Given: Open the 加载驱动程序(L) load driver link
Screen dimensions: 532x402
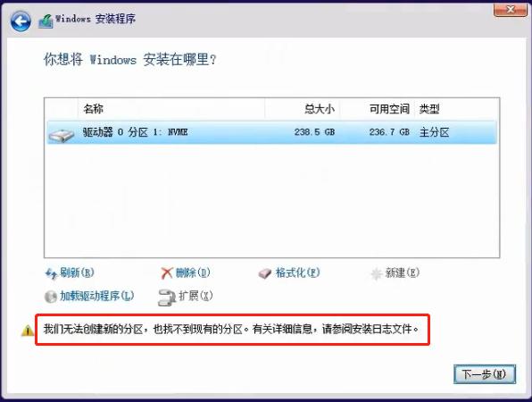Looking at the screenshot, I should (97, 296).
